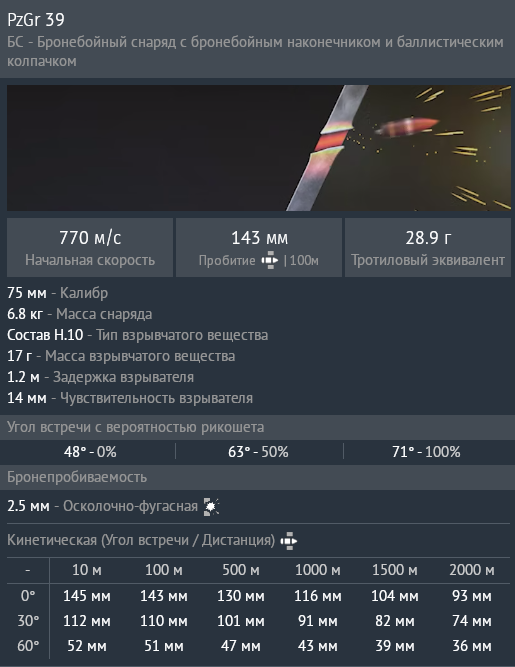Click the 770 м/с initial velocity box
515x667 pixels.
coord(90,248)
